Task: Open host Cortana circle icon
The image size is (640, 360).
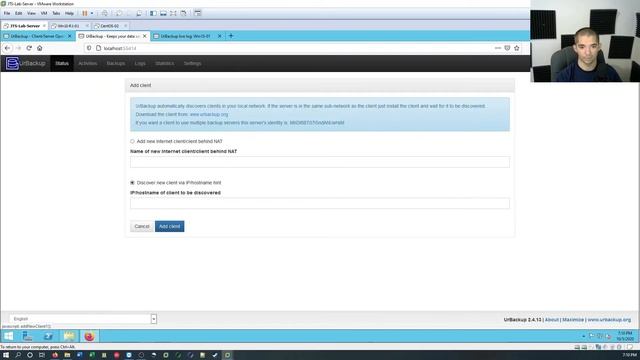Action: pyautogui.click(x=30, y=355)
